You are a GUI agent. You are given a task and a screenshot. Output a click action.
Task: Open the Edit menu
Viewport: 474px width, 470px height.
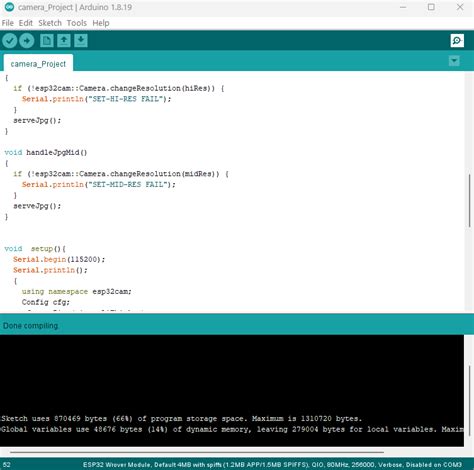click(26, 23)
